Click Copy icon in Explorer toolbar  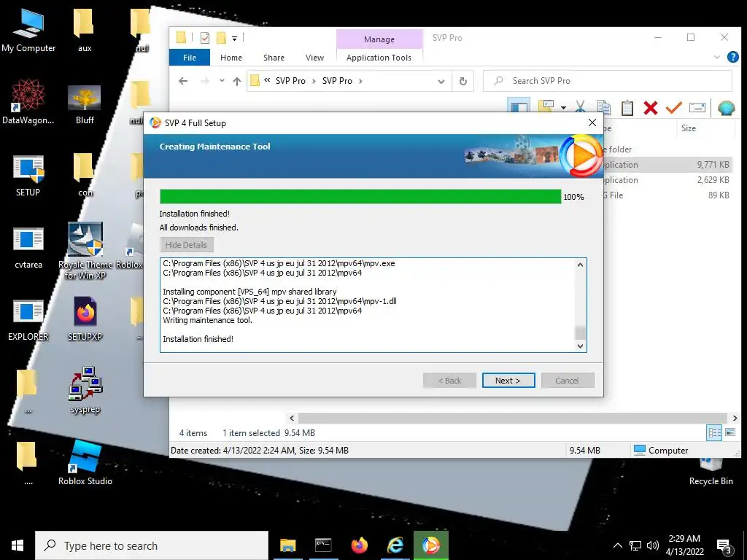coord(603,108)
